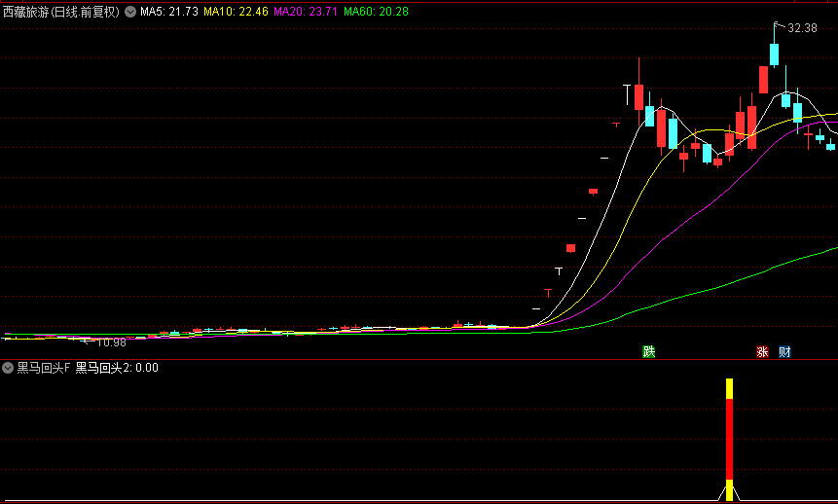Expand the 黑马回头F indicator dropdown arrow
The width and height of the screenshot is (838, 504).
tap(8, 368)
